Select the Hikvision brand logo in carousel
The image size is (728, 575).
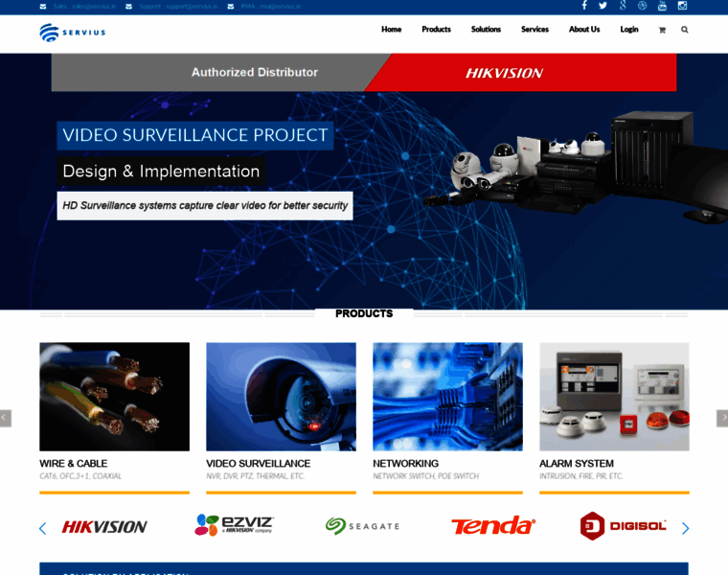pyautogui.click(x=104, y=527)
